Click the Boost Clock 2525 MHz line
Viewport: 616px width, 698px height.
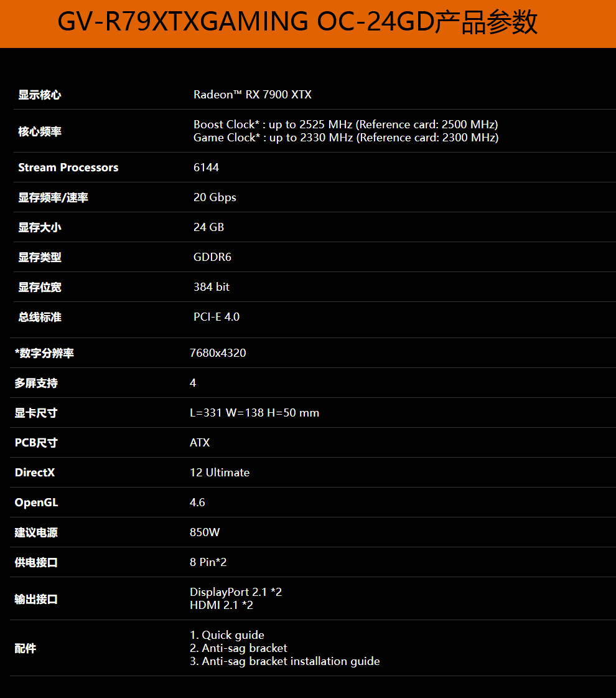click(x=345, y=124)
